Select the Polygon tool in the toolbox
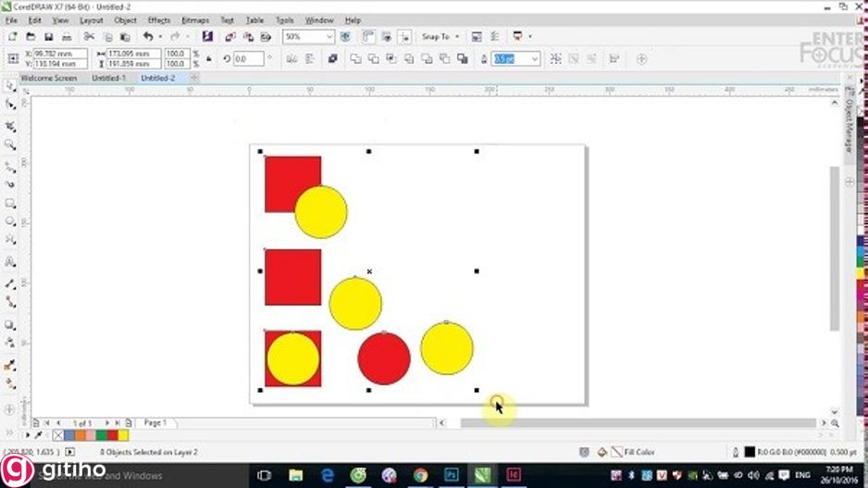The height and width of the screenshot is (488, 868). 10,240
